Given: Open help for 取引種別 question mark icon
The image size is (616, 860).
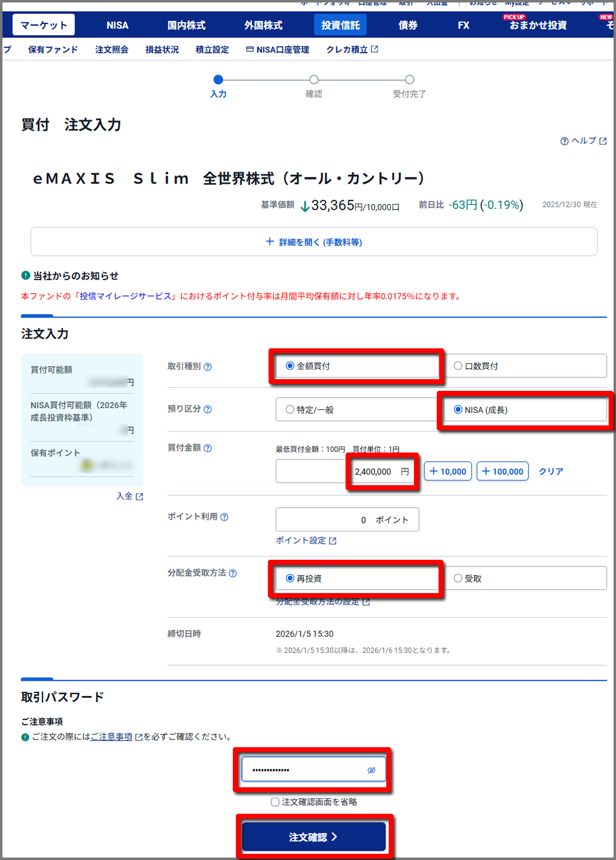Looking at the screenshot, I should coord(209,366).
